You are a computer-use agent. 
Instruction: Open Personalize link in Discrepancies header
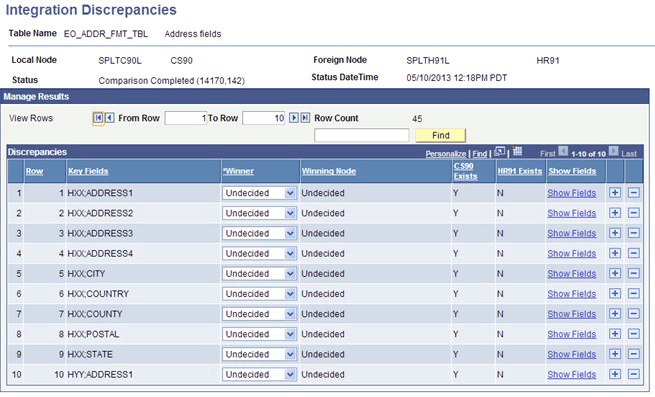[446, 154]
